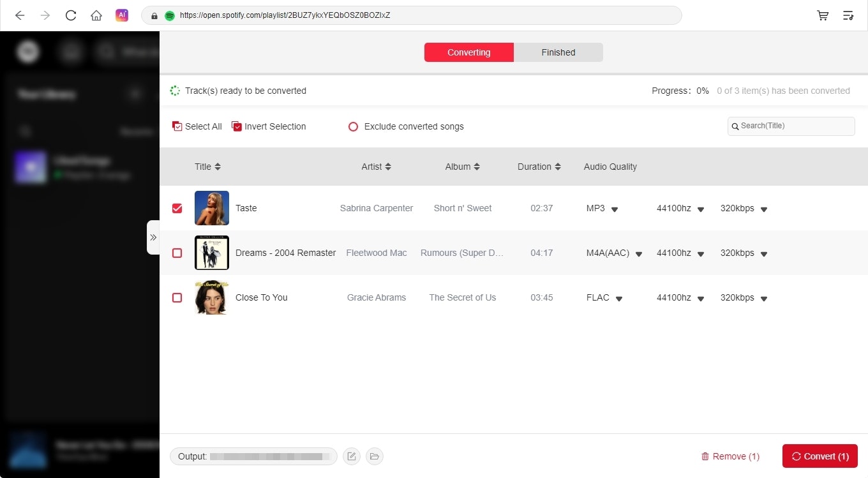Open the output folder icon
The height and width of the screenshot is (478, 868).
[374, 456]
